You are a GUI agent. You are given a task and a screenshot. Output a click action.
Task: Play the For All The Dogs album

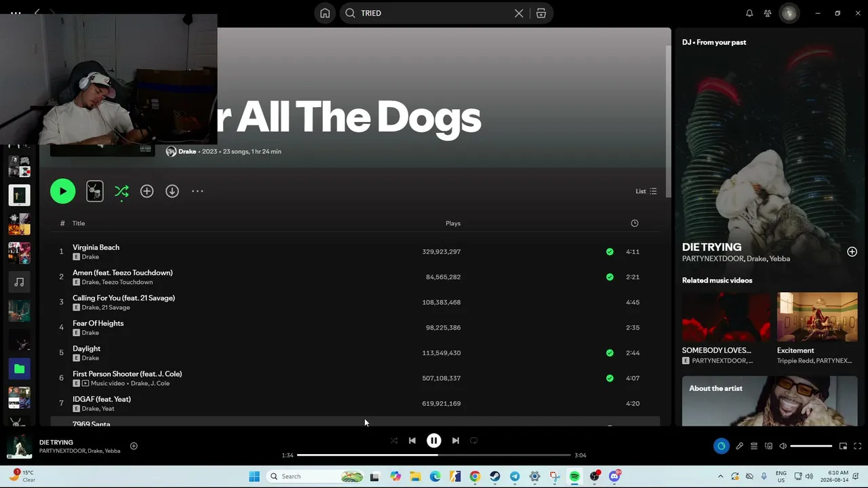(62, 191)
